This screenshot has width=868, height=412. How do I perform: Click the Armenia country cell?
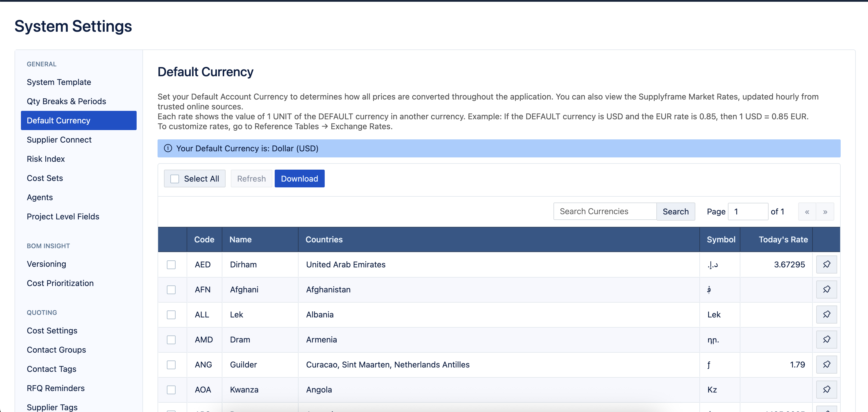(499, 340)
